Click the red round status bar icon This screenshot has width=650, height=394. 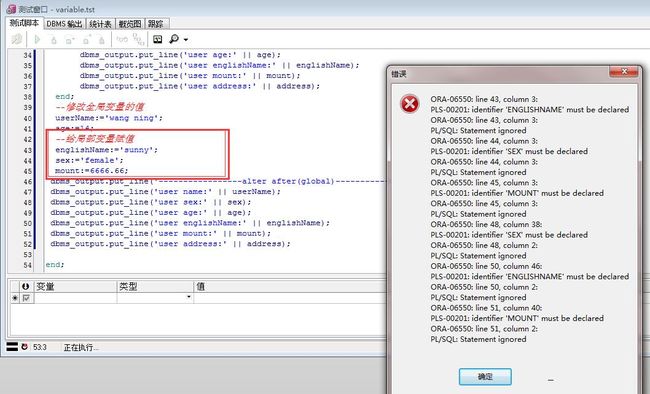[25, 347]
